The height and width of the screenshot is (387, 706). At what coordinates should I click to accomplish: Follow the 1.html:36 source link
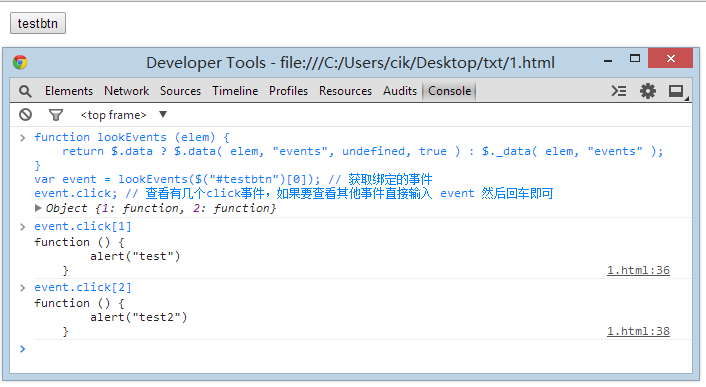tap(638, 270)
